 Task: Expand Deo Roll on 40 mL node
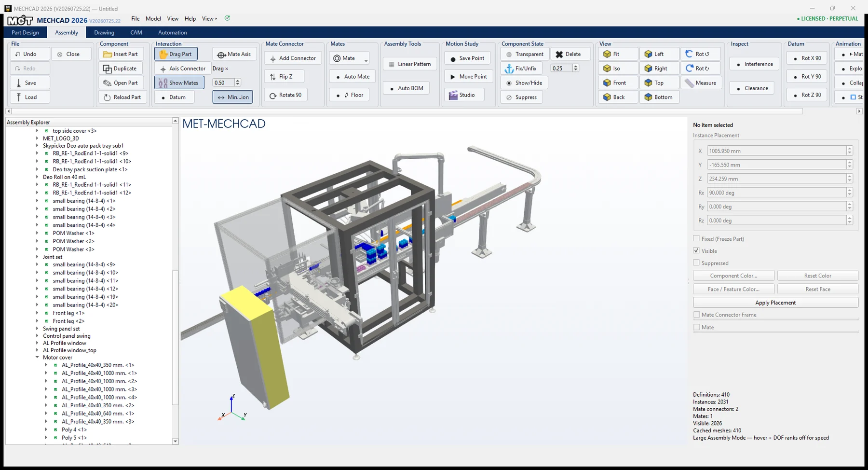pos(37,177)
